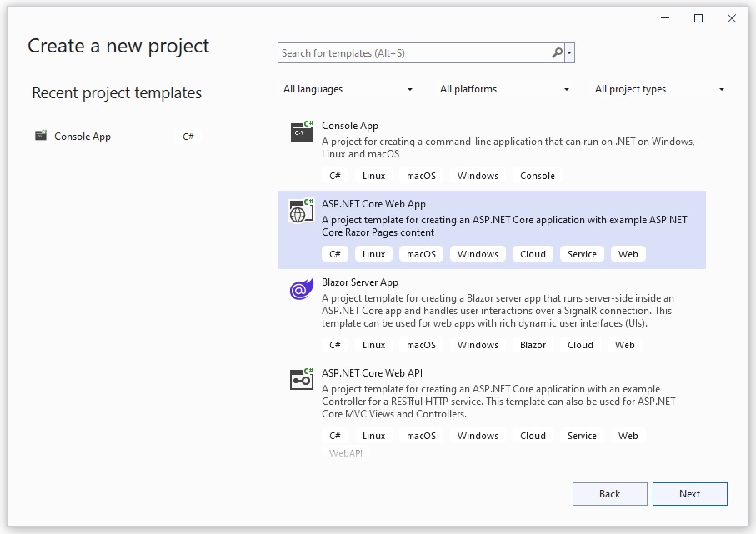This screenshot has width=756, height=534.
Task: Open the search box history dropdown arrow
Action: (x=570, y=53)
